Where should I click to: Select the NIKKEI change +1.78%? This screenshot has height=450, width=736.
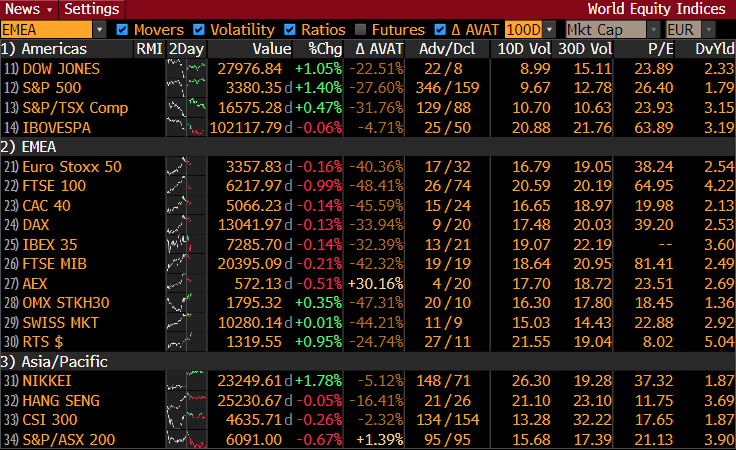(319, 381)
